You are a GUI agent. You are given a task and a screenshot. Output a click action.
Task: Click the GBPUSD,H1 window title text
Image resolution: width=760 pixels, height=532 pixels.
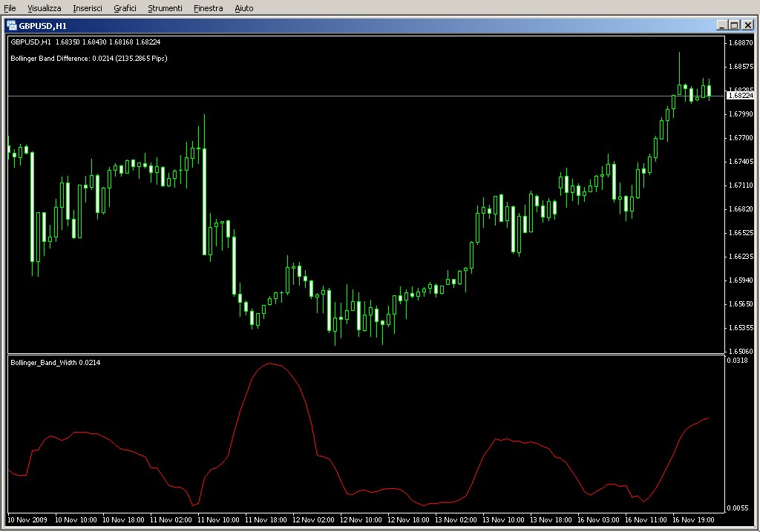pyautogui.click(x=42, y=26)
